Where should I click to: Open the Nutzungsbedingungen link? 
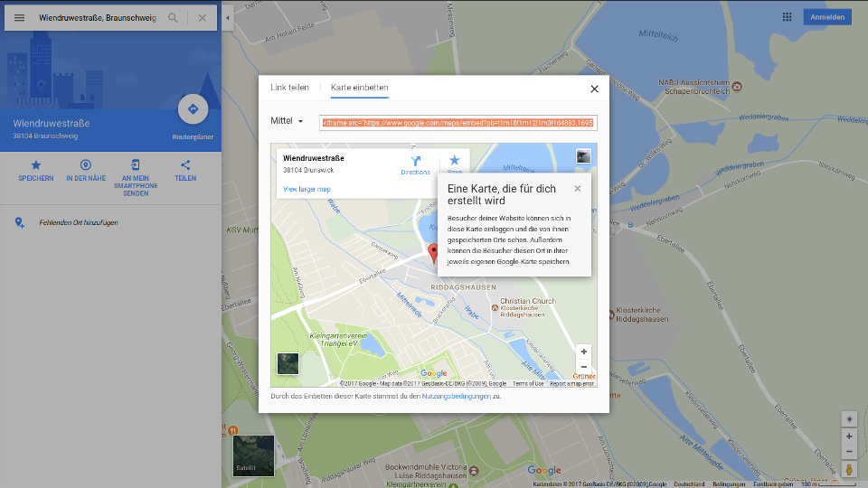[x=456, y=396]
